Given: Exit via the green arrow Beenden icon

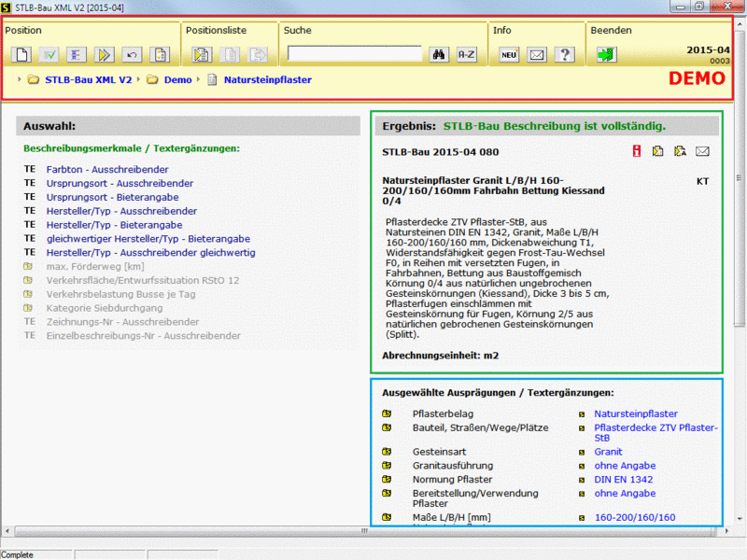Looking at the screenshot, I should (x=606, y=55).
